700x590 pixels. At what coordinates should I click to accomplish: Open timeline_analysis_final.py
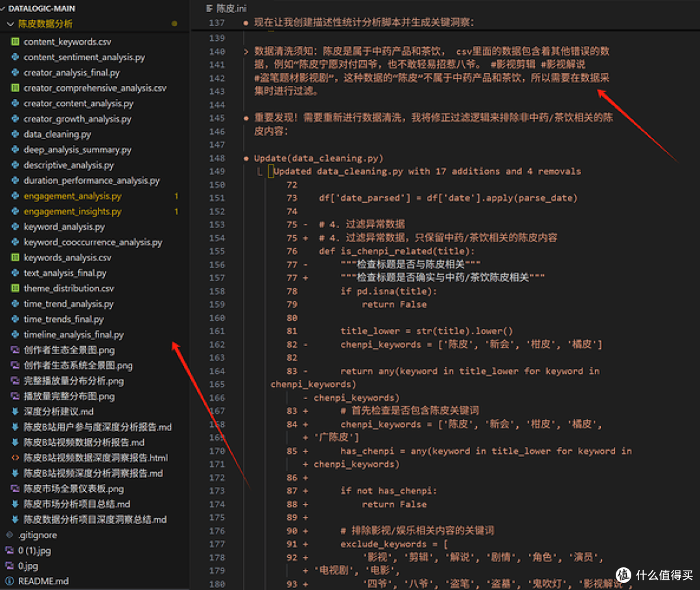[x=74, y=335]
